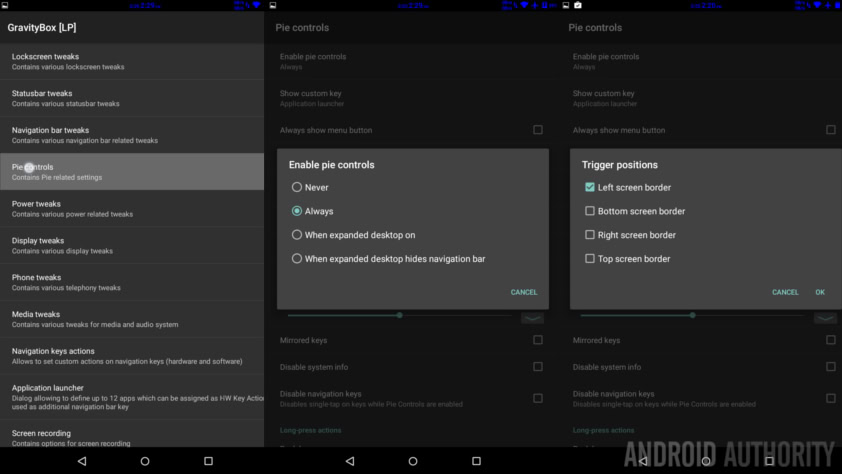The height and width of the screenshot is (474, 842).
Task: Tap Back navigation icon in left screen
Action: point(82,461)
